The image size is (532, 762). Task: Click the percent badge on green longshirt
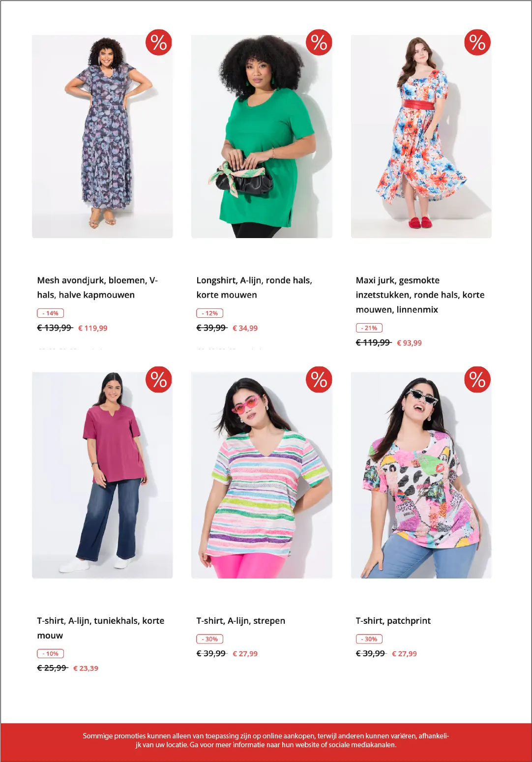point(319,42)
